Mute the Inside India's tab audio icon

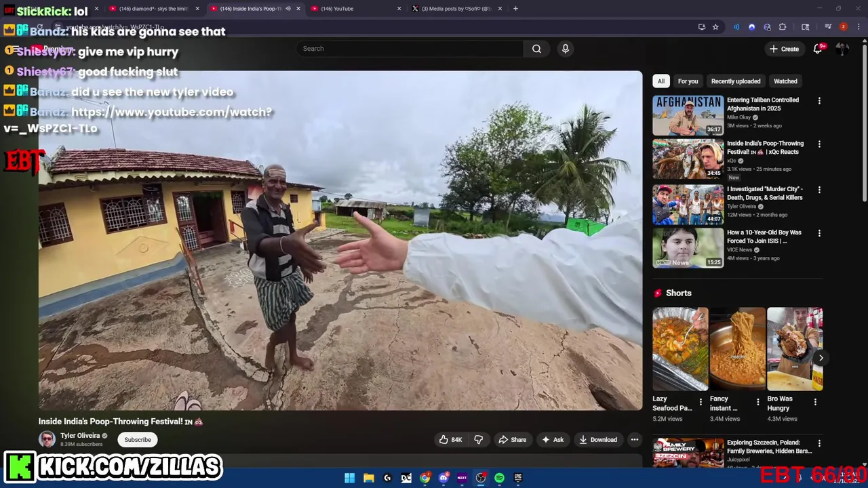pyautogui.click(x=288, y=9)
